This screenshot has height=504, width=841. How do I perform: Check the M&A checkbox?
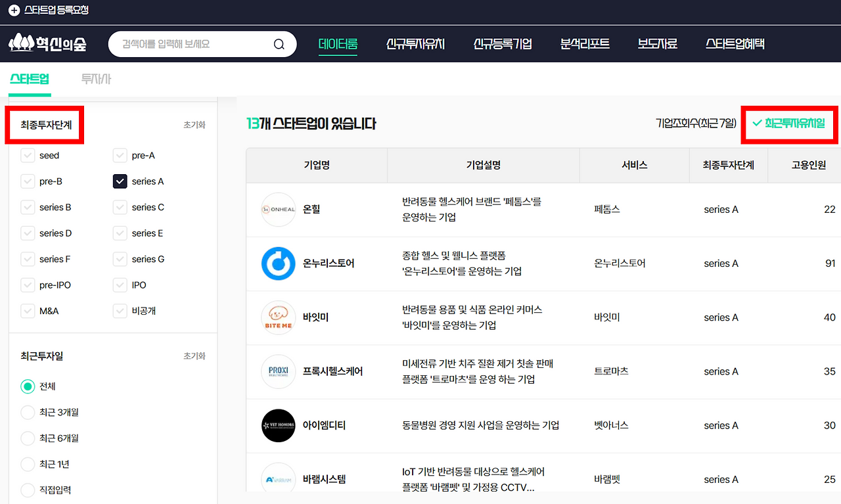point(28,311)
